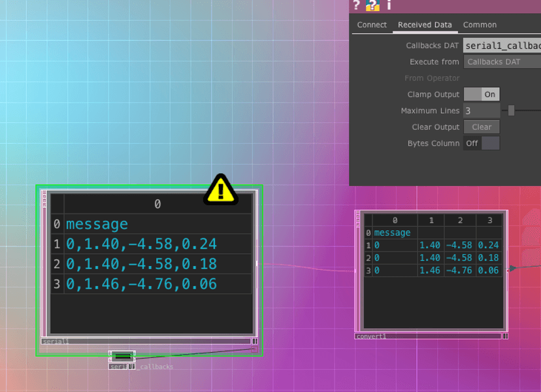Click the message cell in serial1
The width and height of the screenshot is (541, 392).
(x=157, y=224)
